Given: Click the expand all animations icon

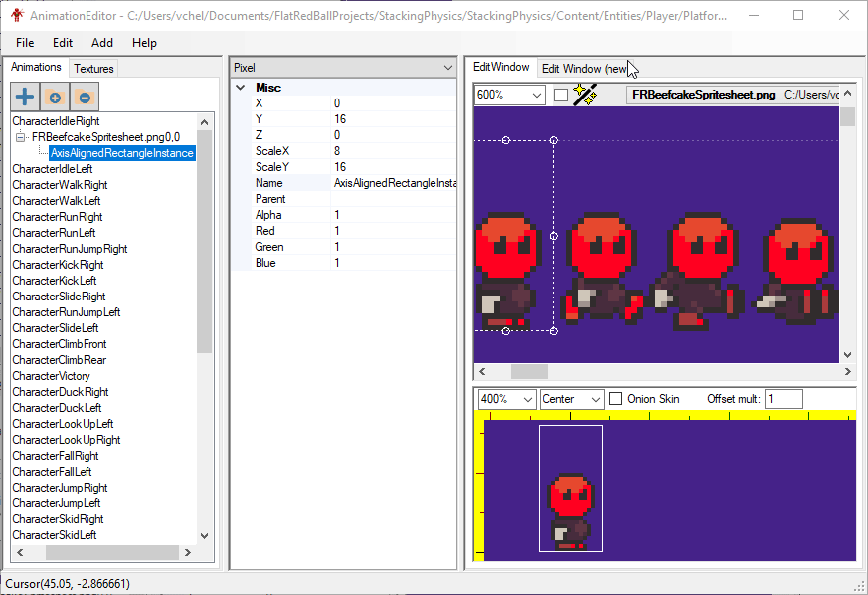Looking at the screenshot, I should (55, 97).
